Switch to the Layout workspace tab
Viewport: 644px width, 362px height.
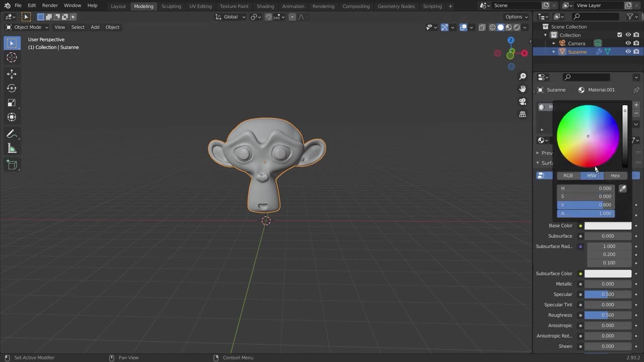(118, 7)
